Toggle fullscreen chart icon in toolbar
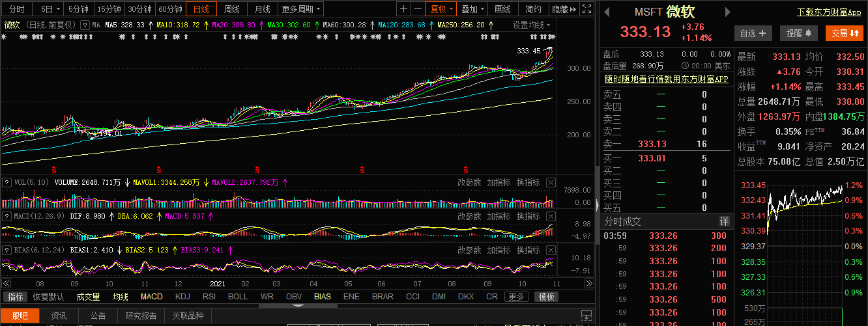868x326 pixels. pos(586,9)
